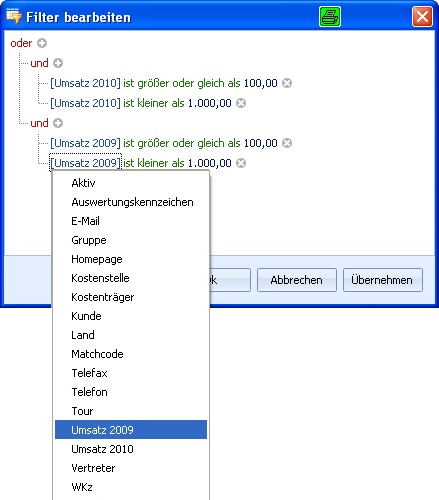Click [Umsatz 2010] field in first condition
The height and width of the screenshot is (500, 439).
coord(85,83)
